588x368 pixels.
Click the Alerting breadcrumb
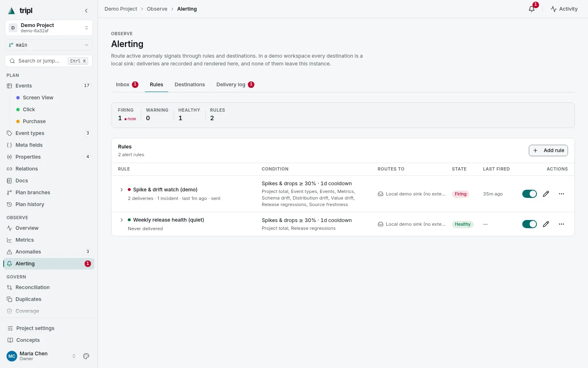[x=187, y=9]
